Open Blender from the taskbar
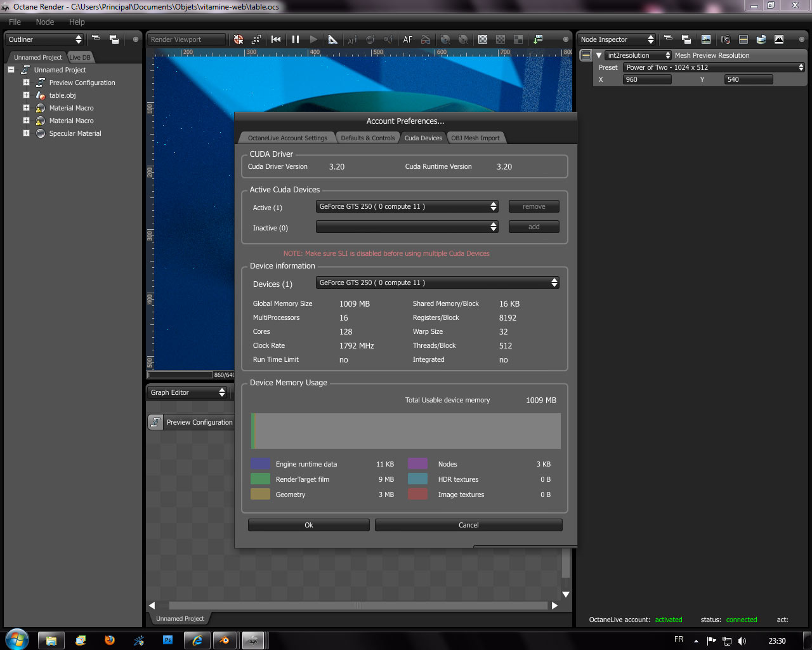Image resolution: width=812 pixels, height=650 pixels. click(x=224, y=640)
